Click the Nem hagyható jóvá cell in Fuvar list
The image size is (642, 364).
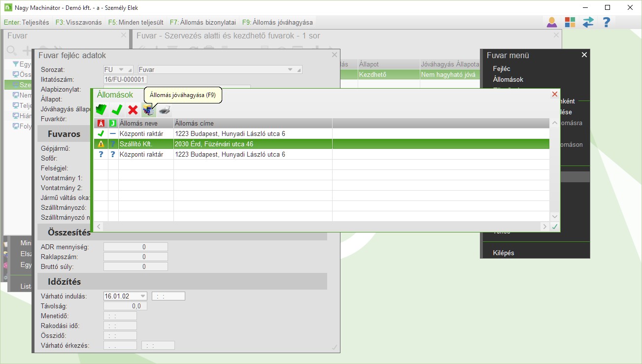450,74
